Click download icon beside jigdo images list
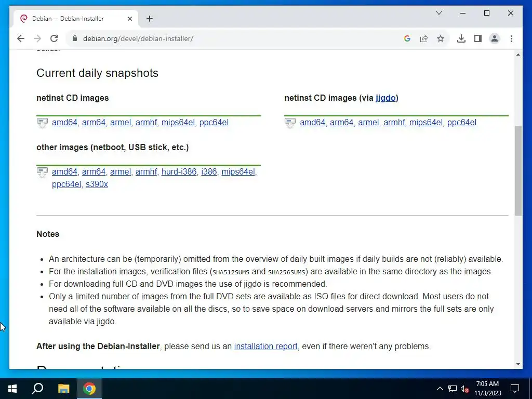Viewport: 532px width, 399px height. 290,123
